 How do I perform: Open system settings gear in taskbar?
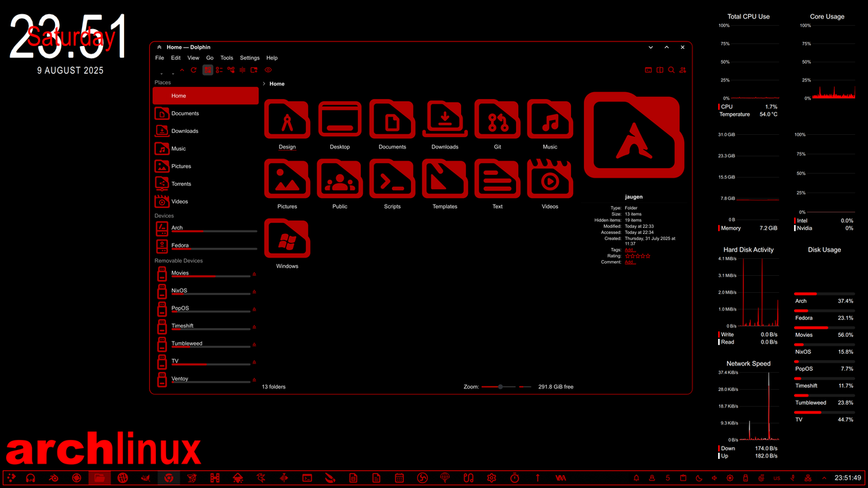click(492, 478)
